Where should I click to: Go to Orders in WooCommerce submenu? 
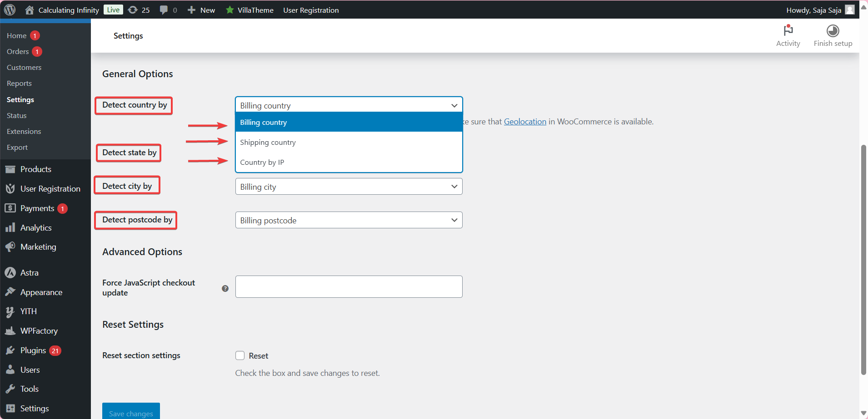tap(18, 52)
